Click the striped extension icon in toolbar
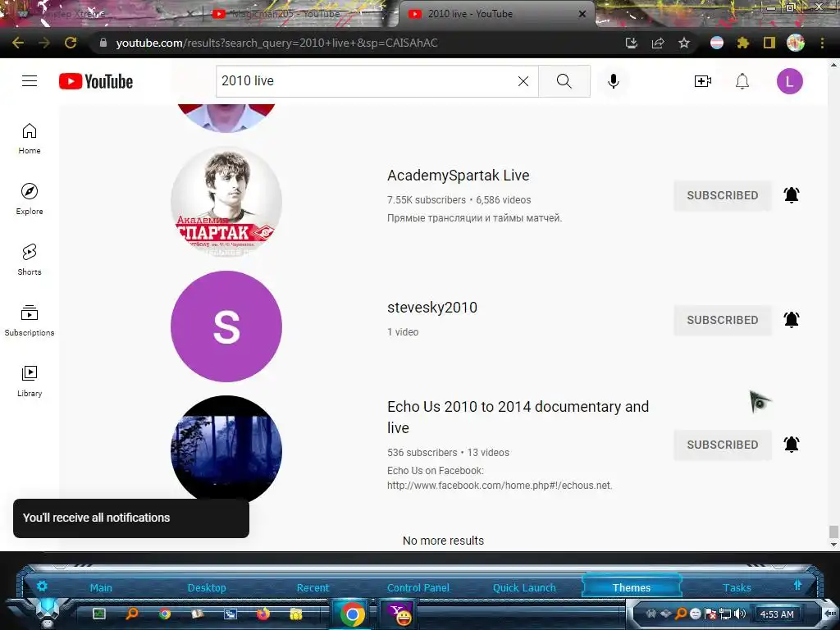The width and height of the screenshot is (840, 630). tap(717, 43)
